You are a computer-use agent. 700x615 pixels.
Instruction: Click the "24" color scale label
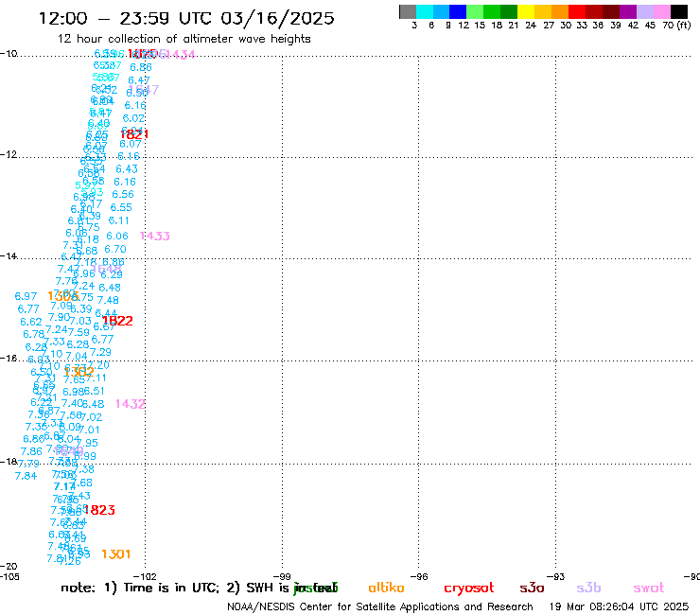531,26
